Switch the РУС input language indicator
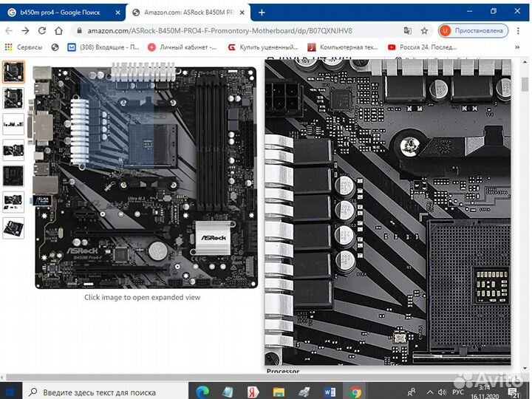 tap(458, 392)
